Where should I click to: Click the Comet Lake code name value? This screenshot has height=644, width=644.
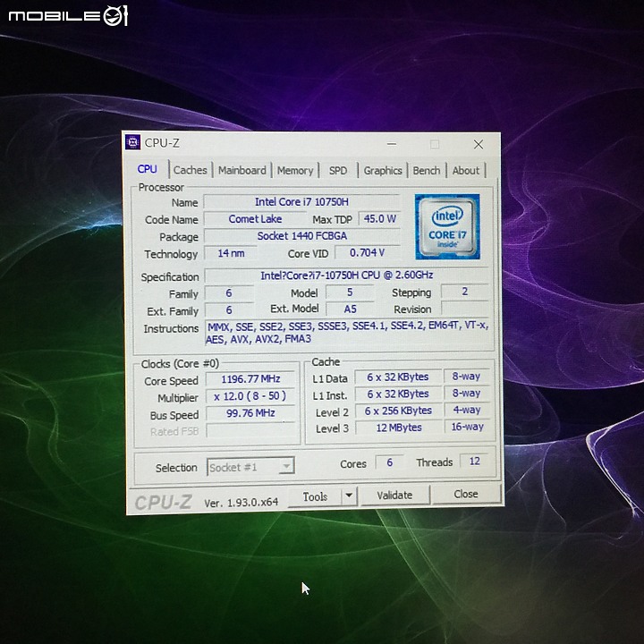click(255, 219)
